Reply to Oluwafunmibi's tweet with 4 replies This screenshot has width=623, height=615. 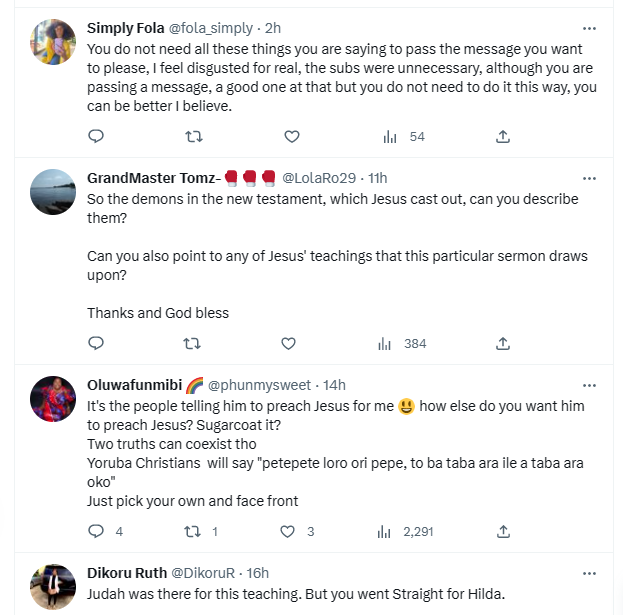click(96, 532)
